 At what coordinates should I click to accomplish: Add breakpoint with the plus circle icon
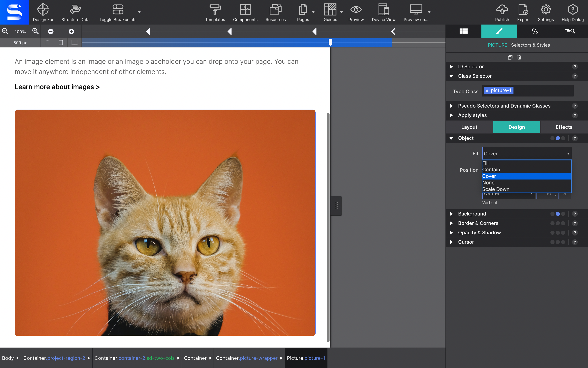pos(71,31)
